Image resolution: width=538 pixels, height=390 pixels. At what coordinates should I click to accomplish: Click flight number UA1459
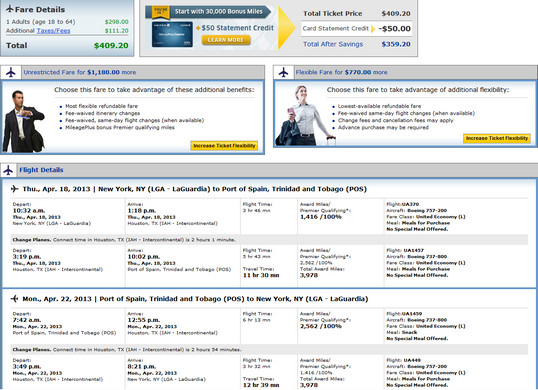point(412,314)
